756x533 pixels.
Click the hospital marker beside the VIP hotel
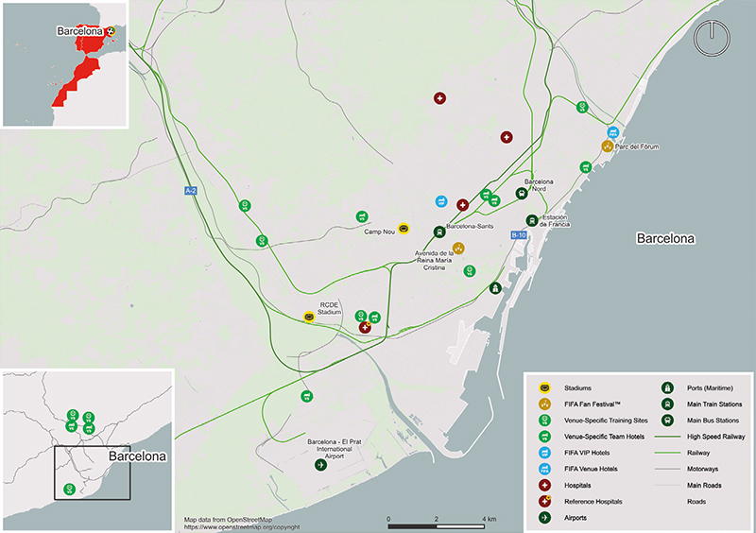pyautogui.click(x=462, y=205)
